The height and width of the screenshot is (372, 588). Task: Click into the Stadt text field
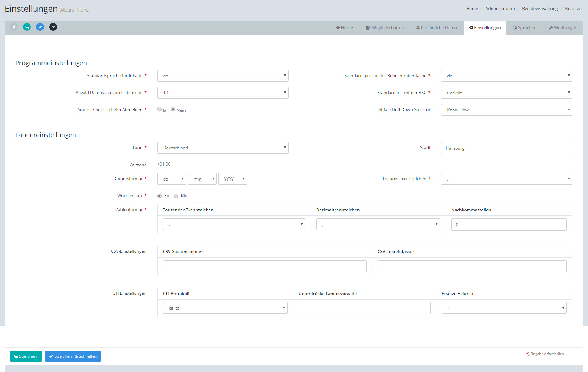[x=506, y=148]
